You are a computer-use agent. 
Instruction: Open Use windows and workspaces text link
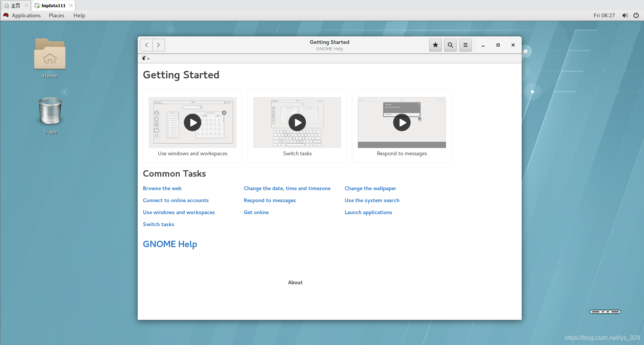[179, 212]
